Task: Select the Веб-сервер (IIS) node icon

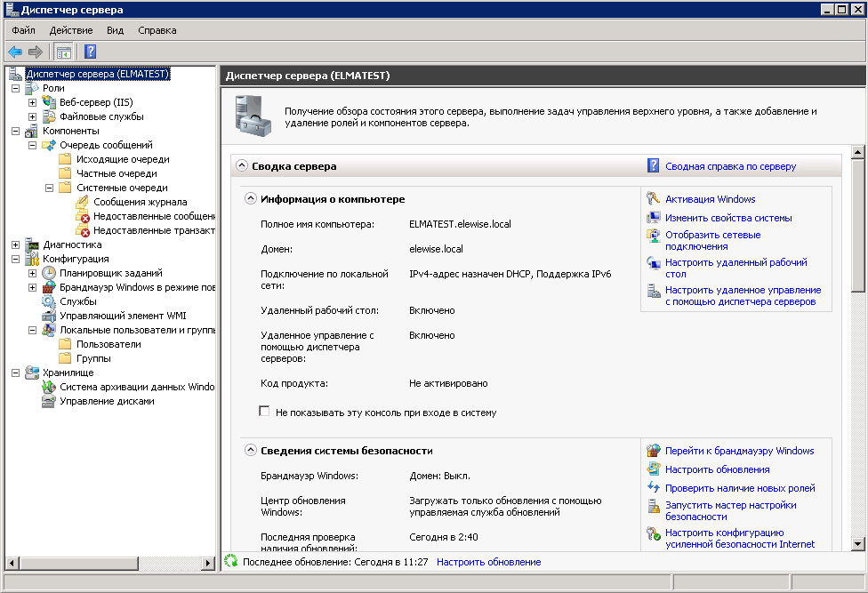Action: (x=50, y=102)
